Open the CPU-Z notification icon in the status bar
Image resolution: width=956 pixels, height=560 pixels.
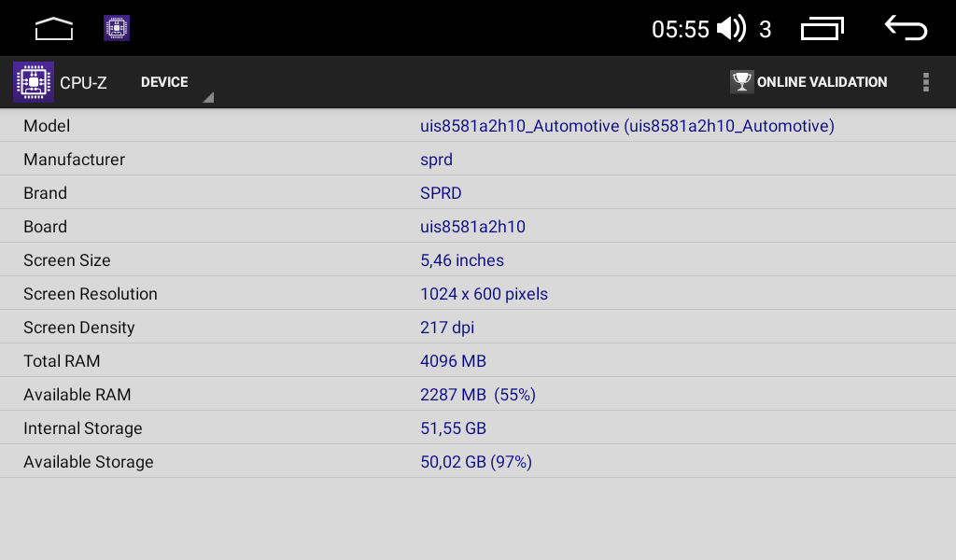click(x=117, y=28)
